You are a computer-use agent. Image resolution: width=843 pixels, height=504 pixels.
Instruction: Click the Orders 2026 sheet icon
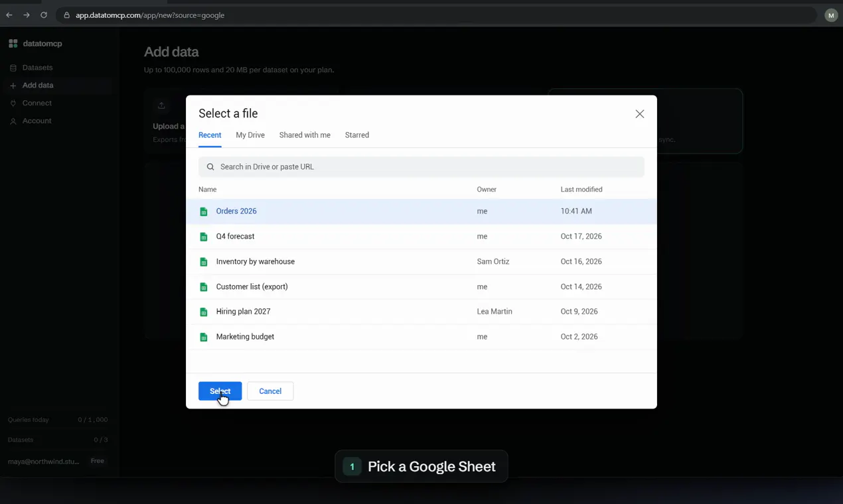tap(204, 212)
